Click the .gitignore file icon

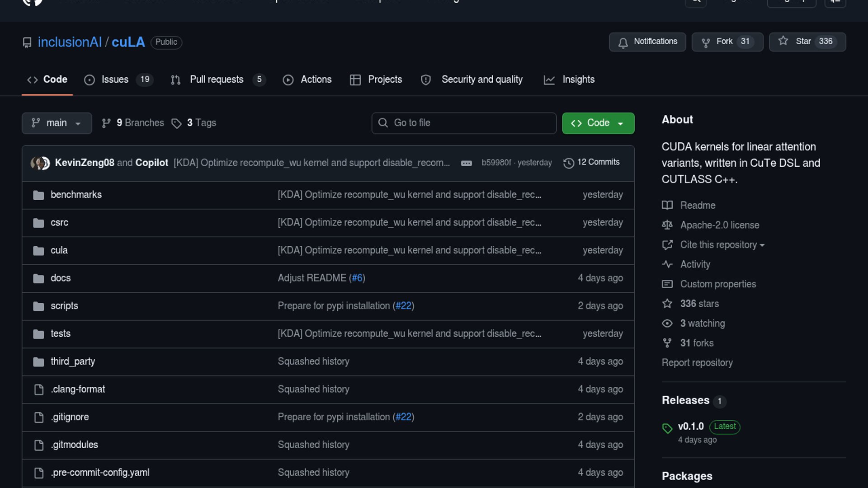click(39, 417)
